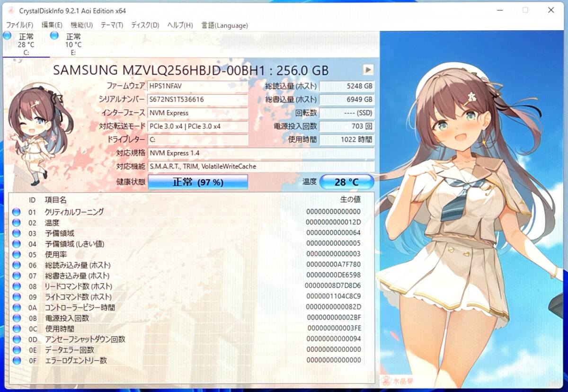Select raw value 0000000000012D
Image resolution: width=568 pixels, height=392 pixels.
(x=333, y=223)
